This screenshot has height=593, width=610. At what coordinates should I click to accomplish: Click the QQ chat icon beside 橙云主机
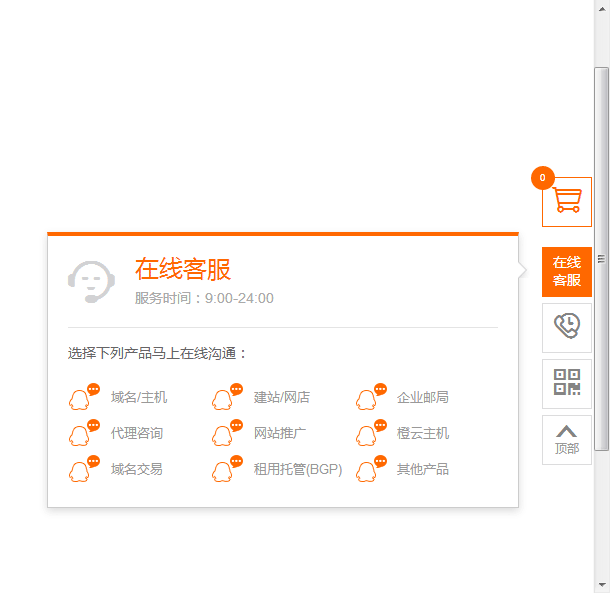(372, 432)
